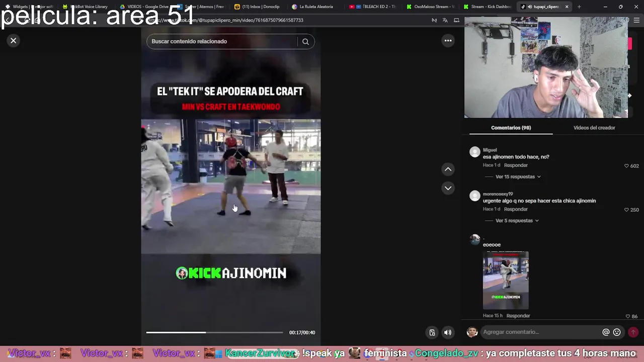Open the 'La Ruleta Aleatoria' browser tab
Image resolution: width=644 pixels, height=362 pixels.
tap(316, 7)
